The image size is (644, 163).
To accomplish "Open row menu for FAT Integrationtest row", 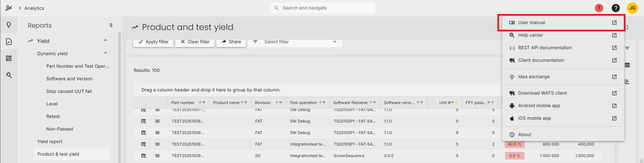I will pyautogui.click(x=157, y=144).
